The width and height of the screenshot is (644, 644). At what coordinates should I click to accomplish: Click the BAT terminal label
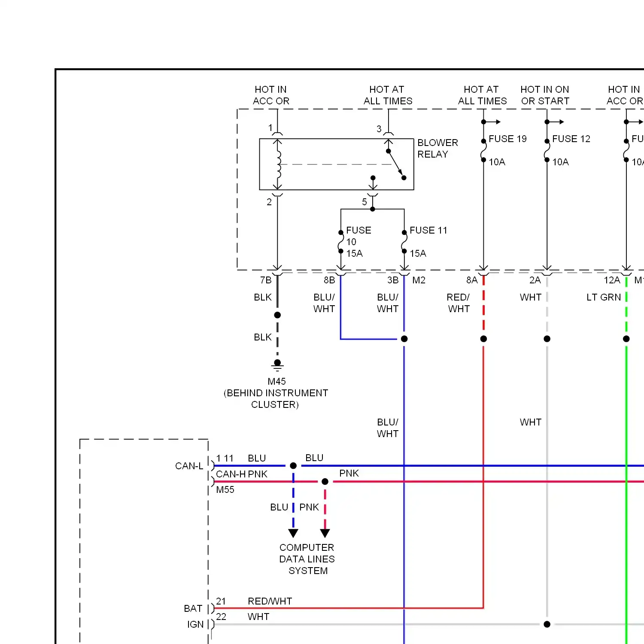193,608
